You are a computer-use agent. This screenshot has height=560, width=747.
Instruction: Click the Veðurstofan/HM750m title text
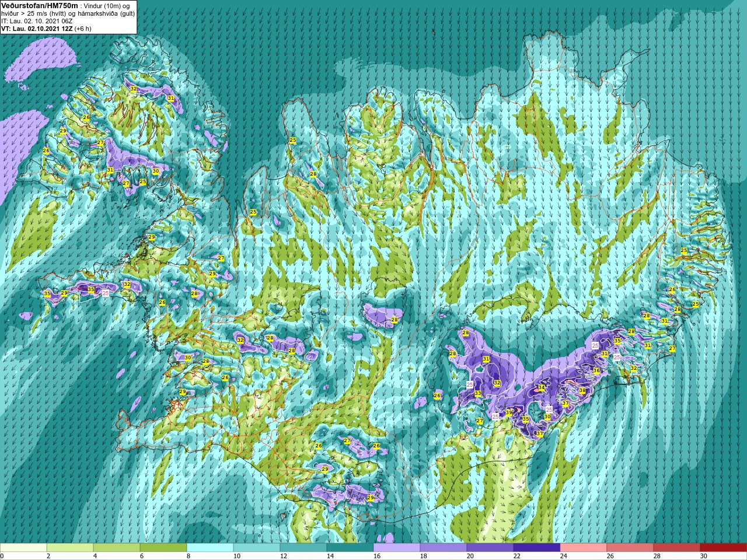coord(39,5)
